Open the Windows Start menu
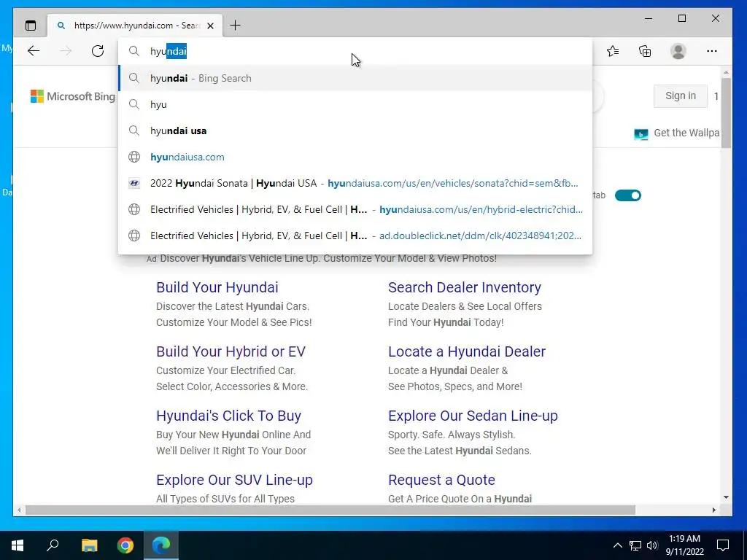The image size is (747, 560). (18, 545)
